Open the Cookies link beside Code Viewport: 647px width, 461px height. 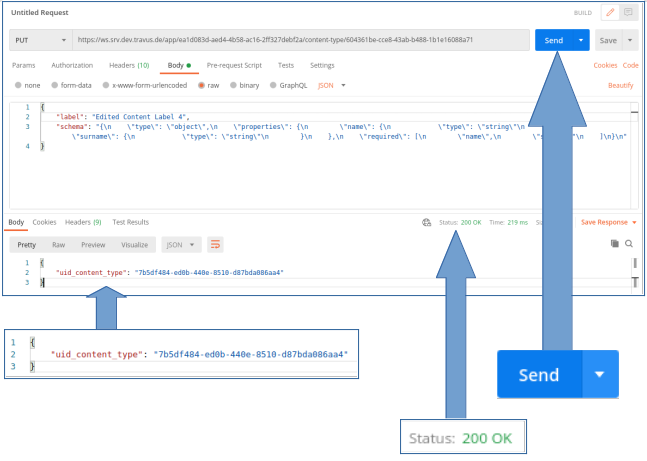(605, 65)
